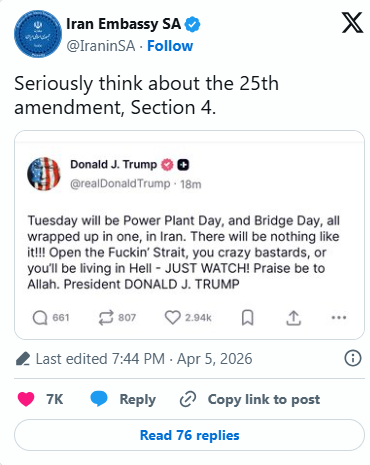Click the share upload icon in quoted post
370x465 pixels.
click(294, 318)
